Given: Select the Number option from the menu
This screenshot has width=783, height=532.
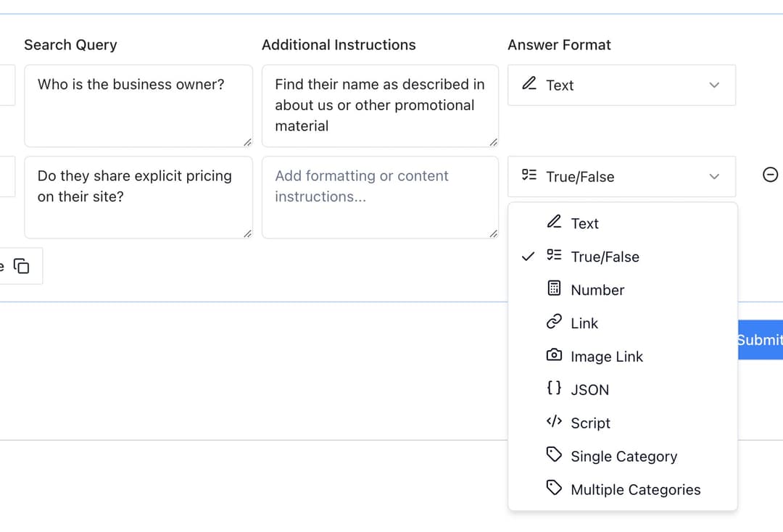Looking at the screenshot, I should tap(597, 289).
